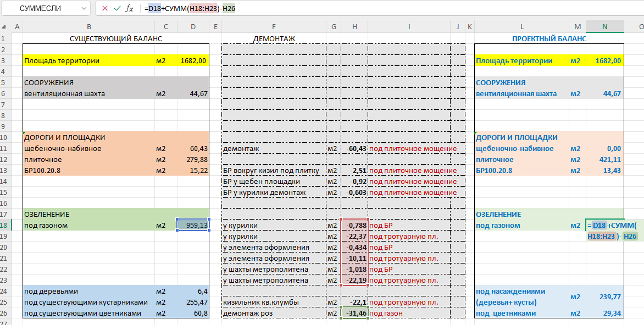Select cell D3 with value 1682,00
644x325 pixels.
coord(193,61)
